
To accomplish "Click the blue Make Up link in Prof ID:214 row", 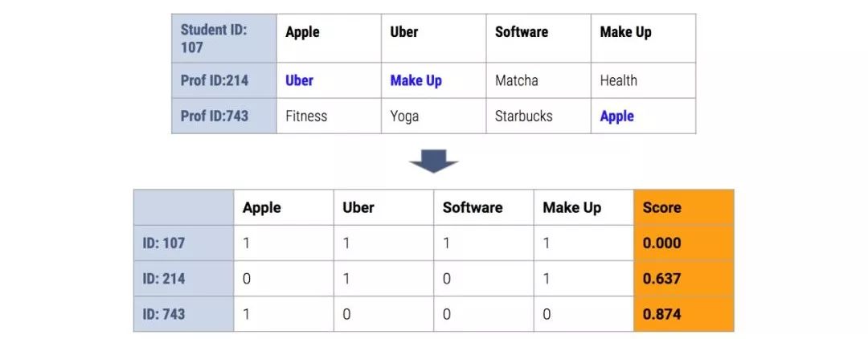I will 416,80.
